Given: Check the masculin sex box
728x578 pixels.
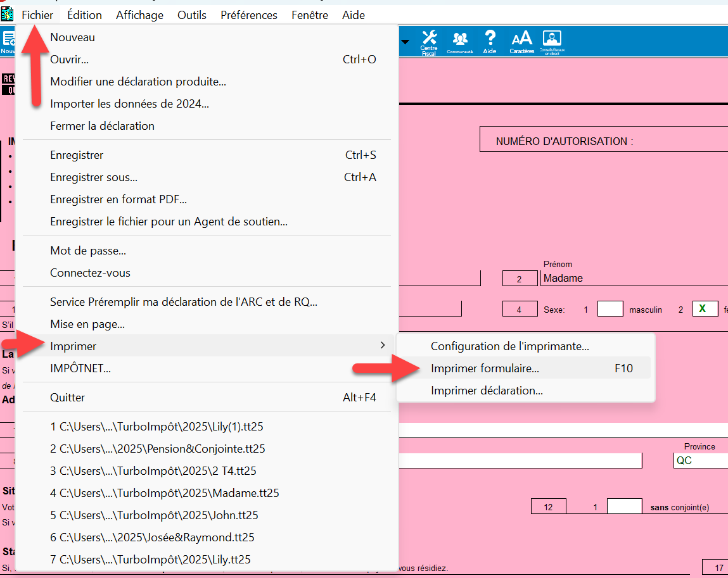Looking at the screenshot, I should [x=610, y=309].
